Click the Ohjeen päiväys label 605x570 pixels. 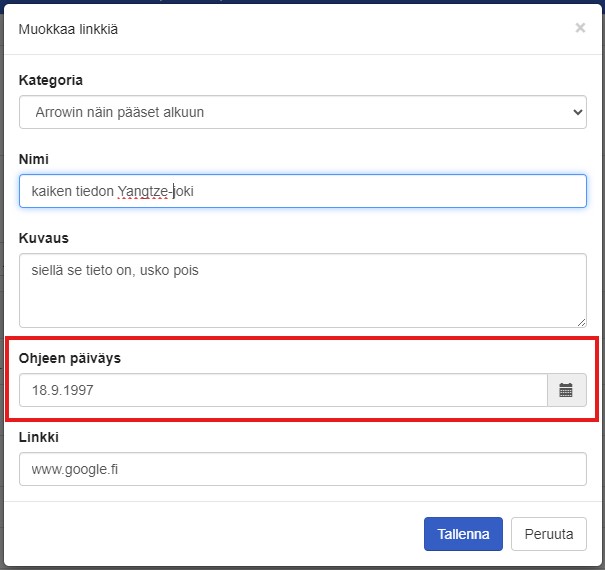pos(70,358)
